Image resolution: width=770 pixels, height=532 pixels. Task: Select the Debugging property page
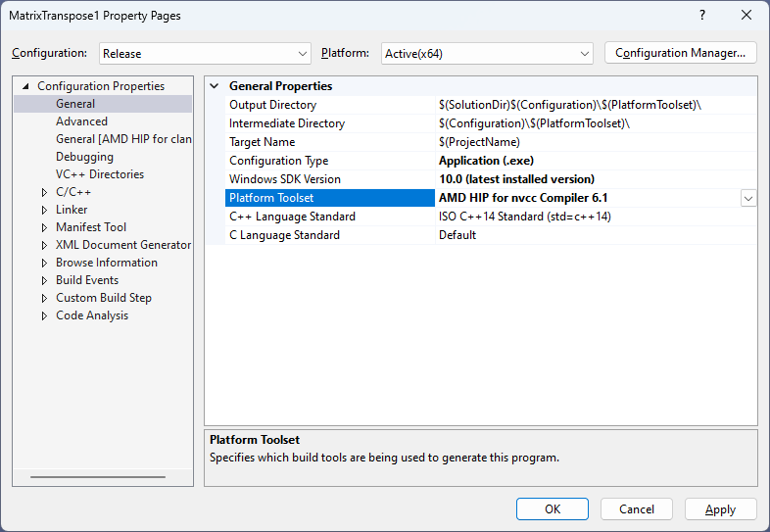click(x=84, y=157)
